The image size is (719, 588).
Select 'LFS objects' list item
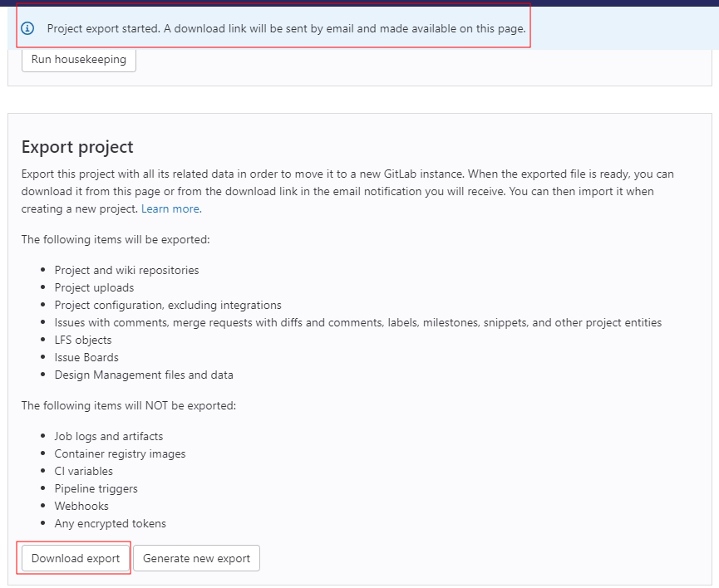tap(83, 340)
